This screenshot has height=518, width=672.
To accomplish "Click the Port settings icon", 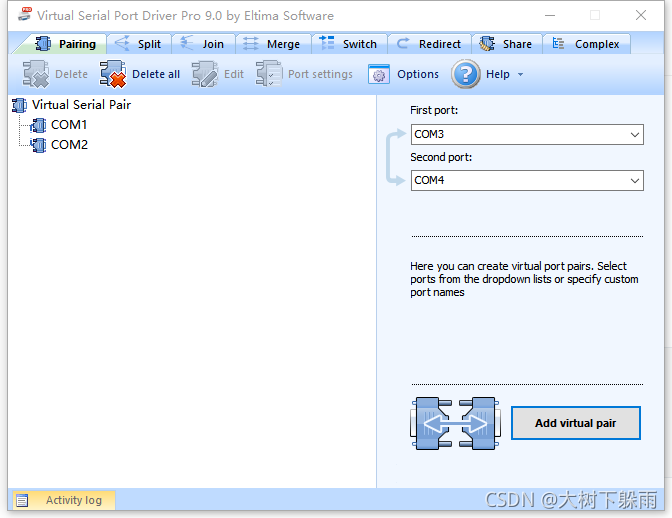I will click(x=269, y=74).
